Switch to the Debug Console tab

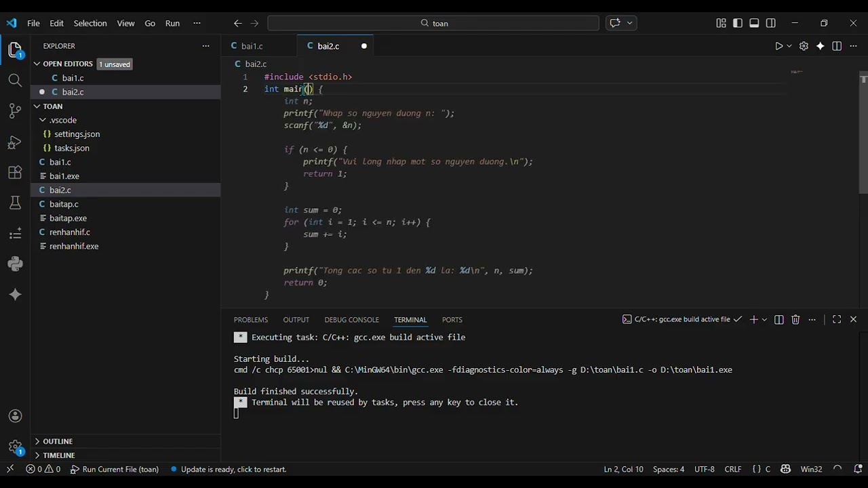point(351,319)
